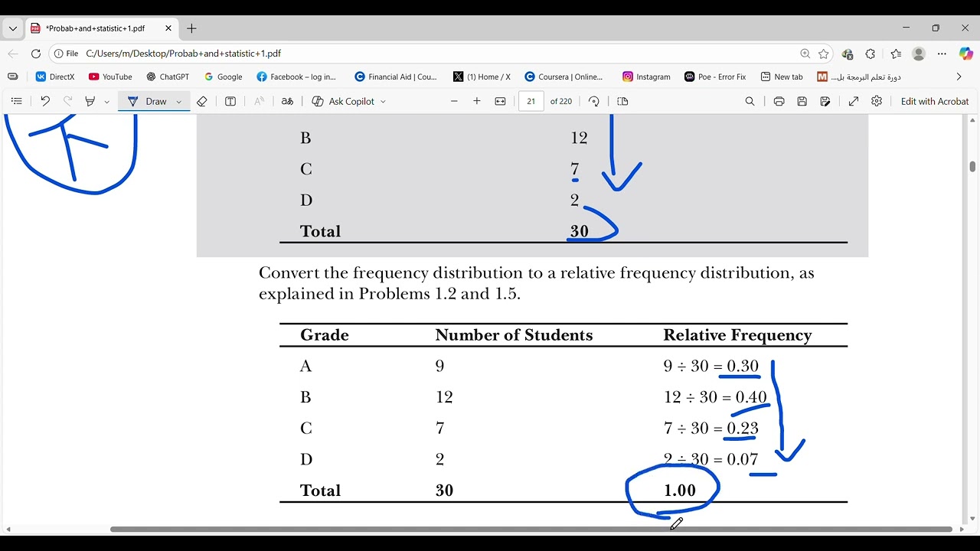Toggle the Draw tool
This screenshot has width=980, height=551.
[x=147, y=101]
